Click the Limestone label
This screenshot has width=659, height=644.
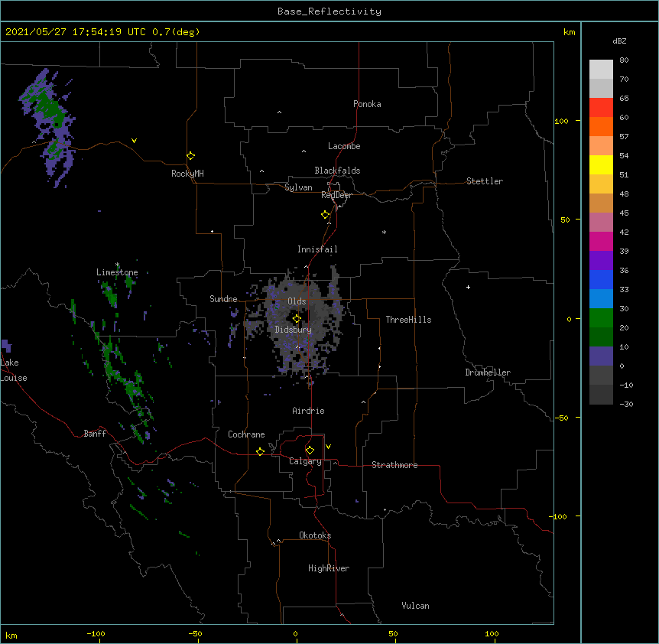coord(117,272)
